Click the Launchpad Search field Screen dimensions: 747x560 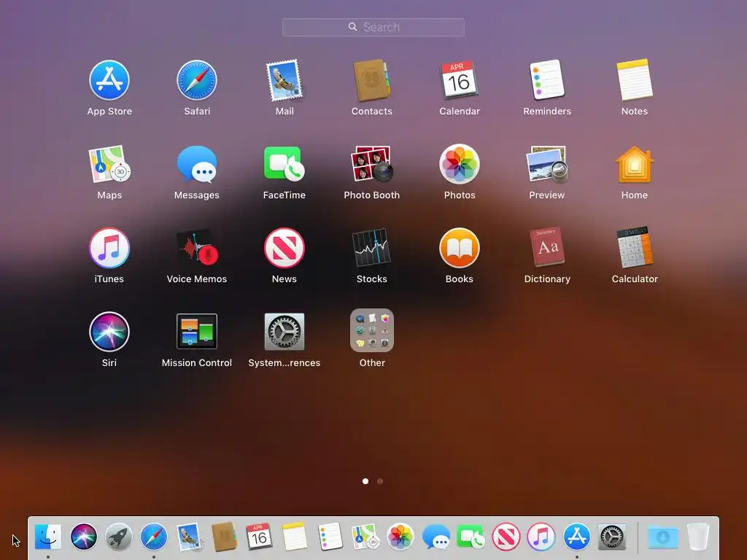point(373,27)
